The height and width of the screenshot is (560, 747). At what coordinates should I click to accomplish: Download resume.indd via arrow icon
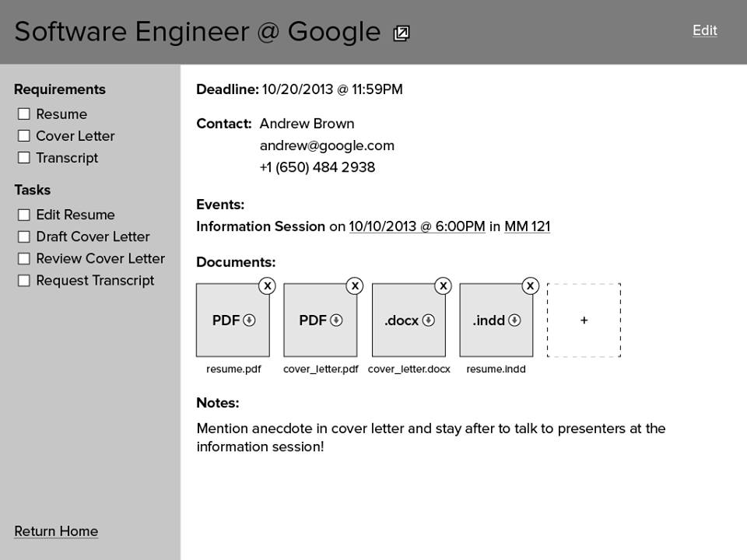point(514,320)
